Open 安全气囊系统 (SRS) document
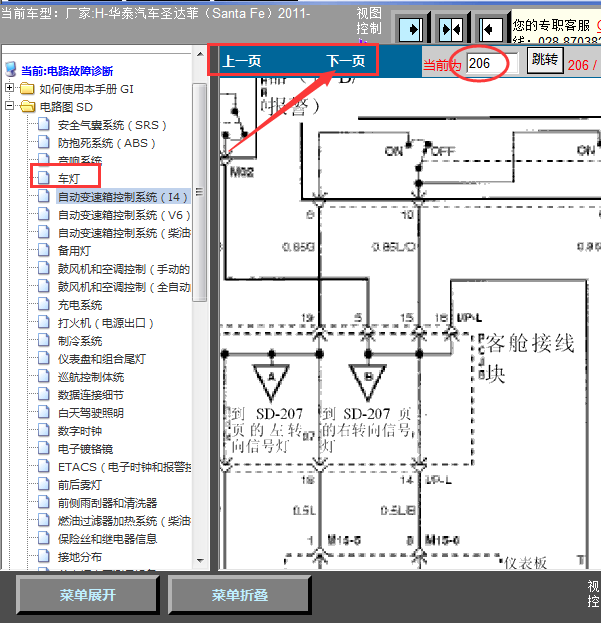601x626 pixels. (112, 125)
